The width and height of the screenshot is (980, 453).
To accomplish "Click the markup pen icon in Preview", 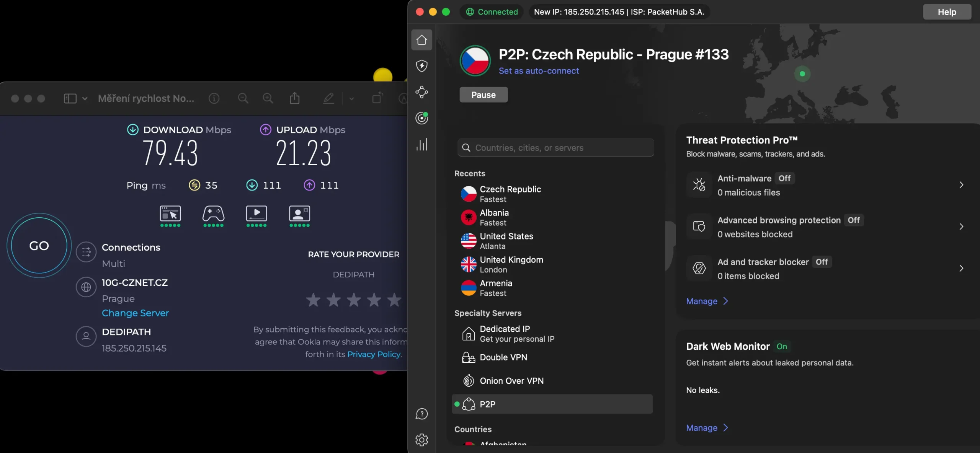I will 328,98.
